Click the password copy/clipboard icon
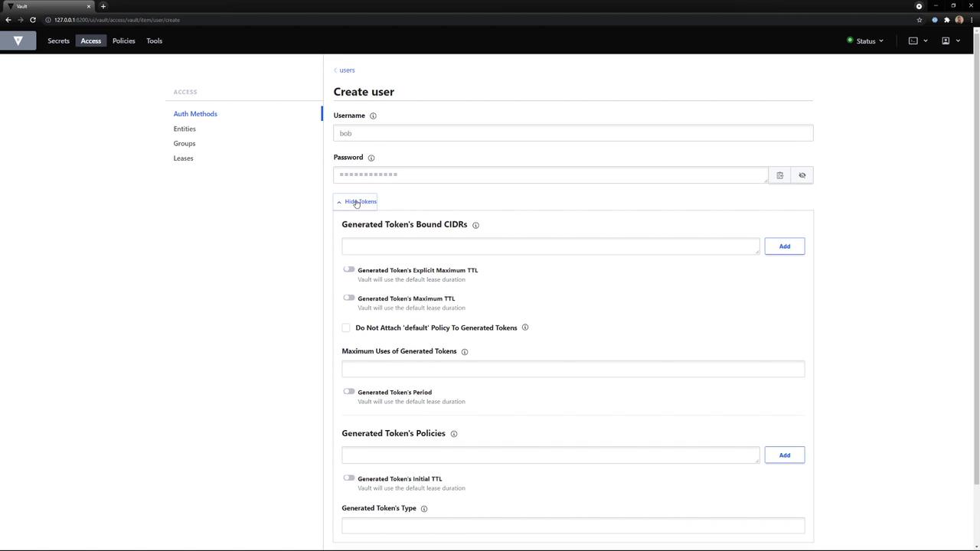 point(779,175)
